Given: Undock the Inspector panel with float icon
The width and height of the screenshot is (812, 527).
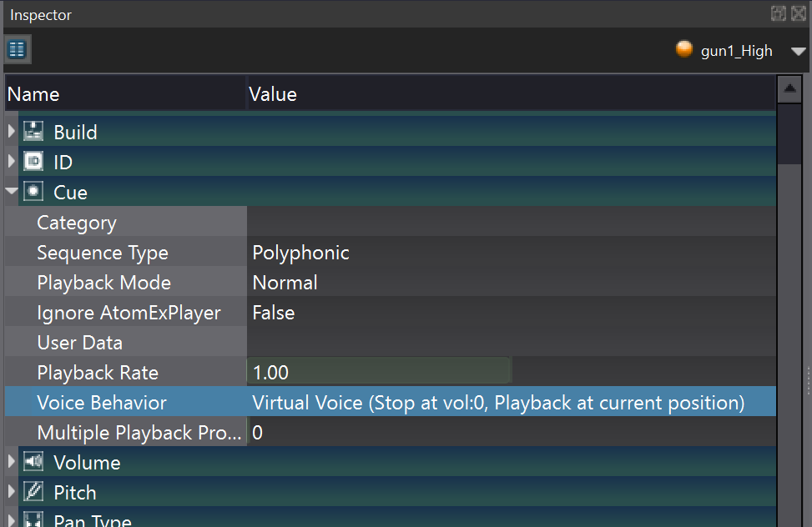Looking at the screenshot, I should tap(779, 13).
